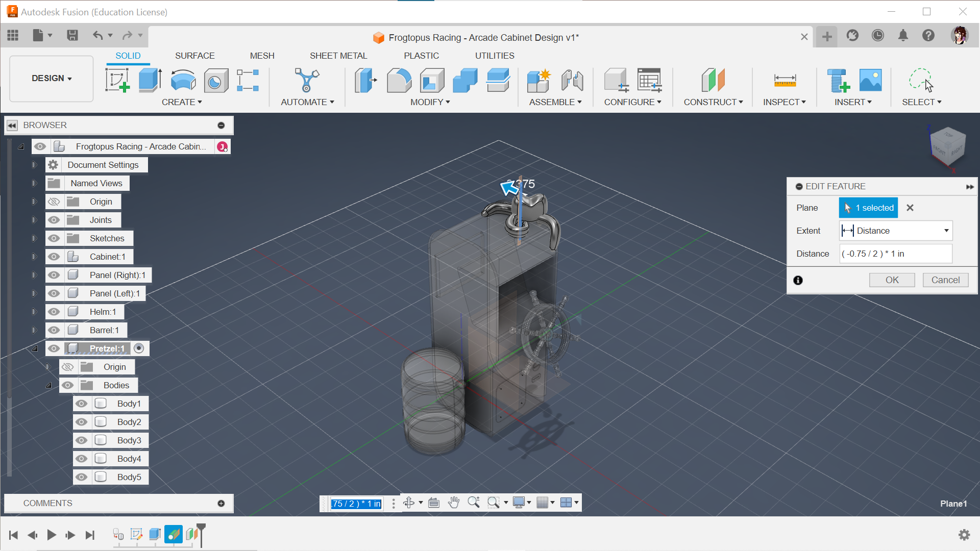Viewport: 980px width, 551px height.
Task: Expand the Named Views node
Action: click(x=34, y=183)
